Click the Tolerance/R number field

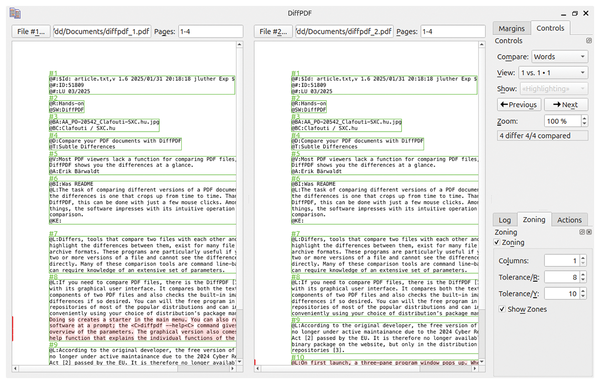coord(562,277)
